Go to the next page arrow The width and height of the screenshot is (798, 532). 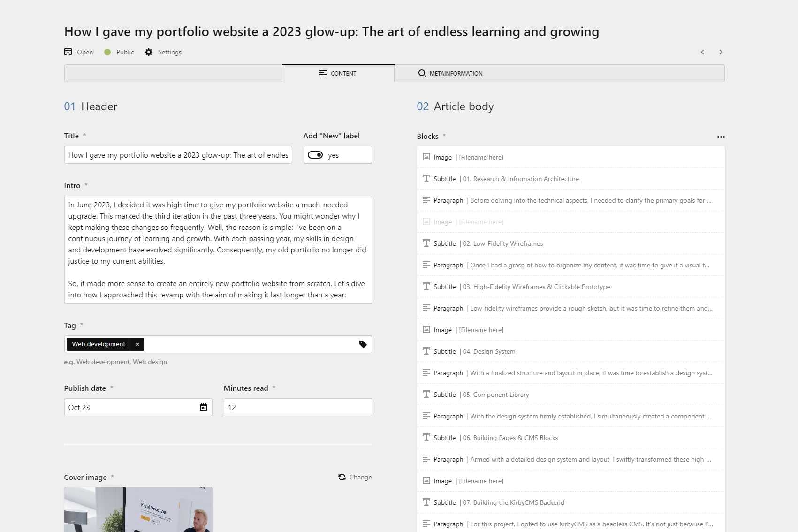(x=721, y=52)
